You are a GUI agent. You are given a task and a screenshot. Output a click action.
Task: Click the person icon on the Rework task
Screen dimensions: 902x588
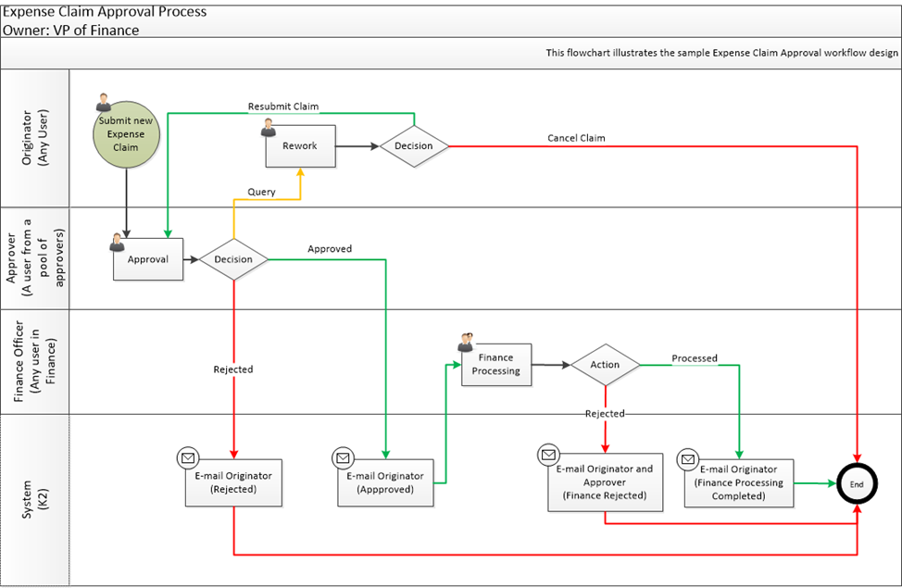coord(269,128)
